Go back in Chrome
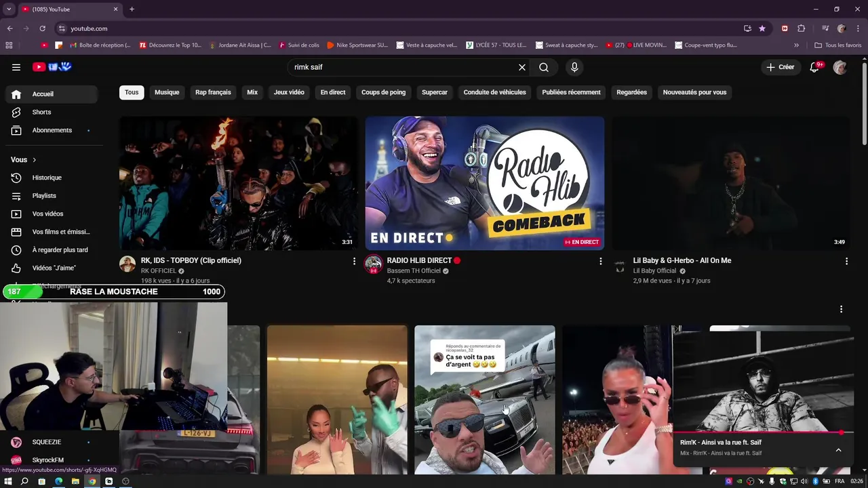 click(x=9, y=28)
